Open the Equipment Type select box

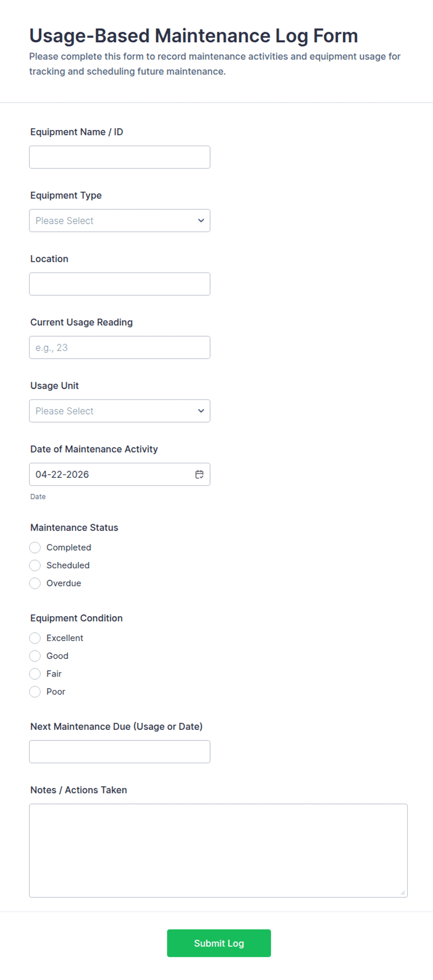click(x=112, y=220)
